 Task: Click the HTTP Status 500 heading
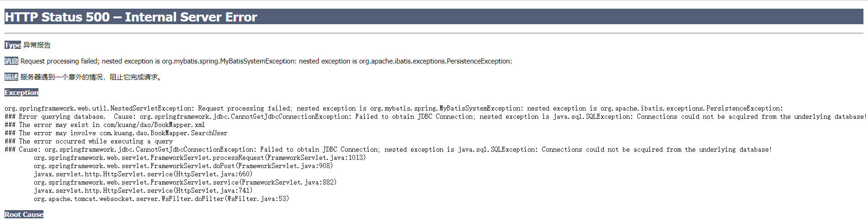point(131,17)
